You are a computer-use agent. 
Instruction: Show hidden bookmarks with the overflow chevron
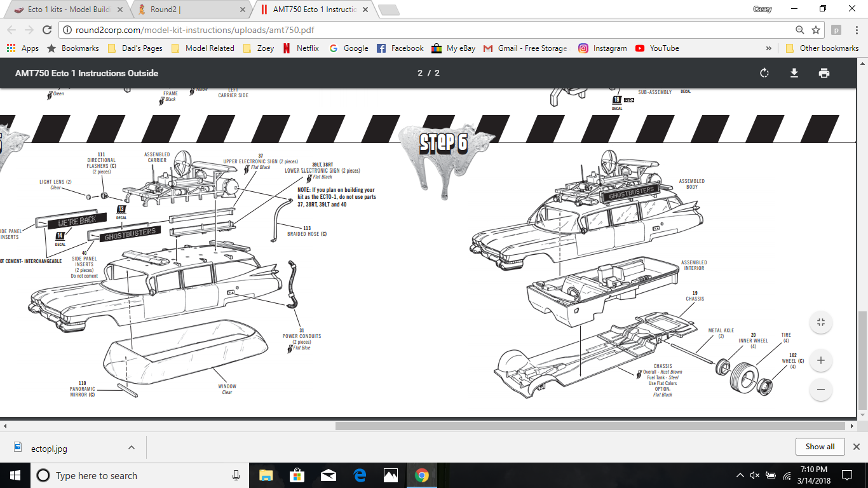(769, 48)
